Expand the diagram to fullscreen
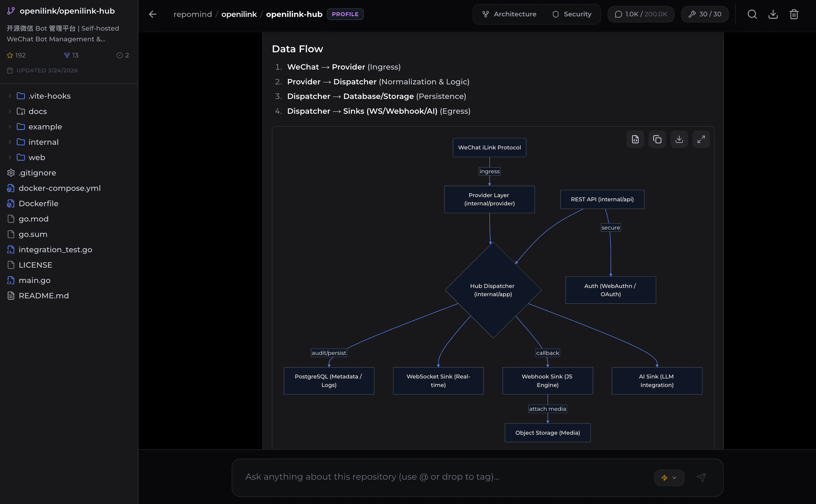 coord(701,139)
